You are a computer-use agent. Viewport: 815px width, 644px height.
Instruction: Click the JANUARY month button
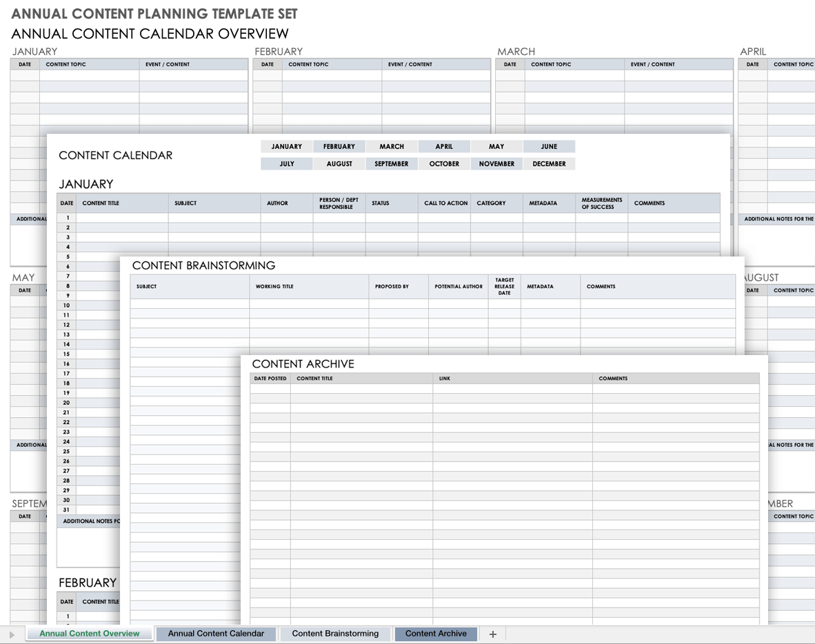[x=287, y=147]
